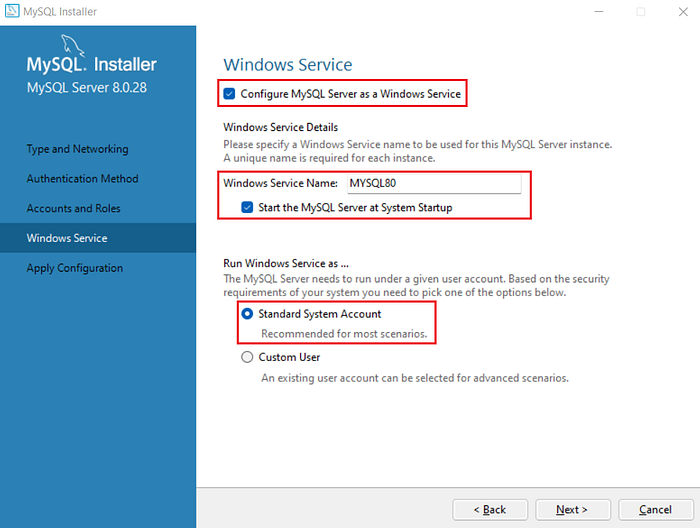Minimize the MySQL Installer window

coord(599,12)
